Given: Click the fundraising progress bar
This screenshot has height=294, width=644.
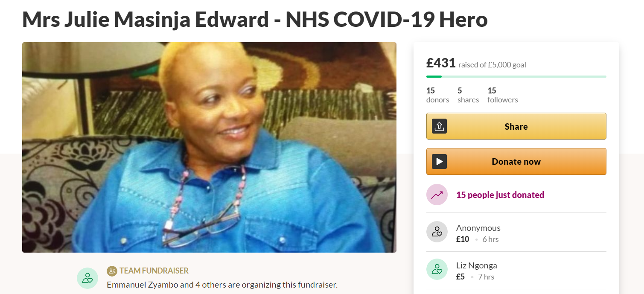Looking at the screenshot, I should [x=516, y=76].
